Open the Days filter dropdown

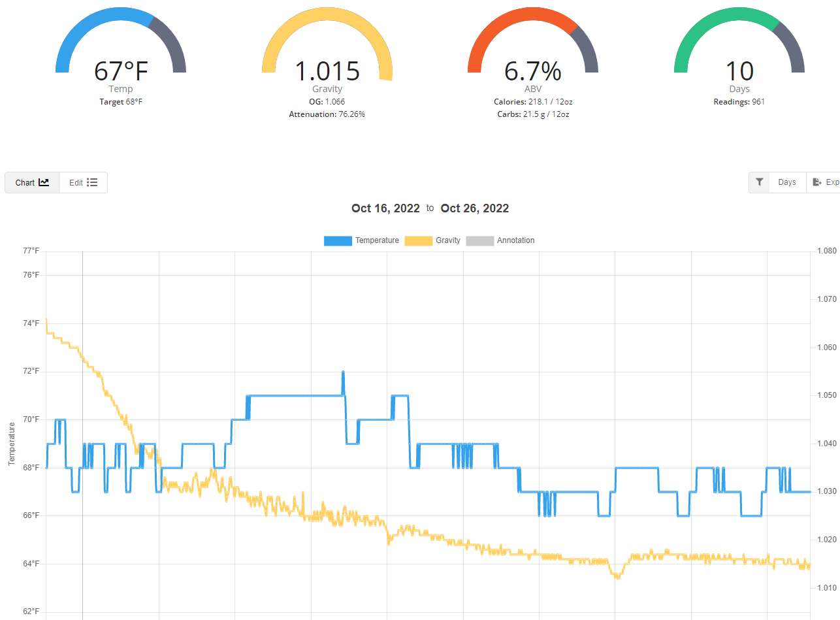tap(787, 182)
